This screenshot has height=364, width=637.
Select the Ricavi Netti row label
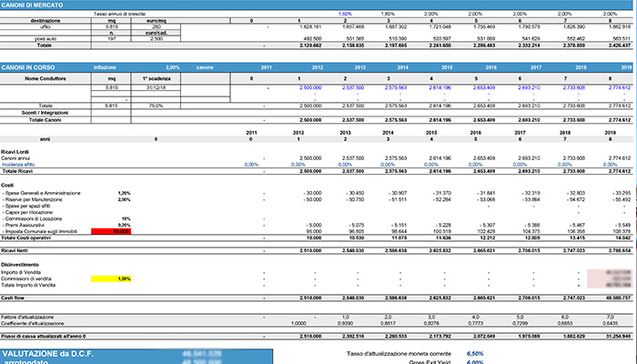[15, 250]
